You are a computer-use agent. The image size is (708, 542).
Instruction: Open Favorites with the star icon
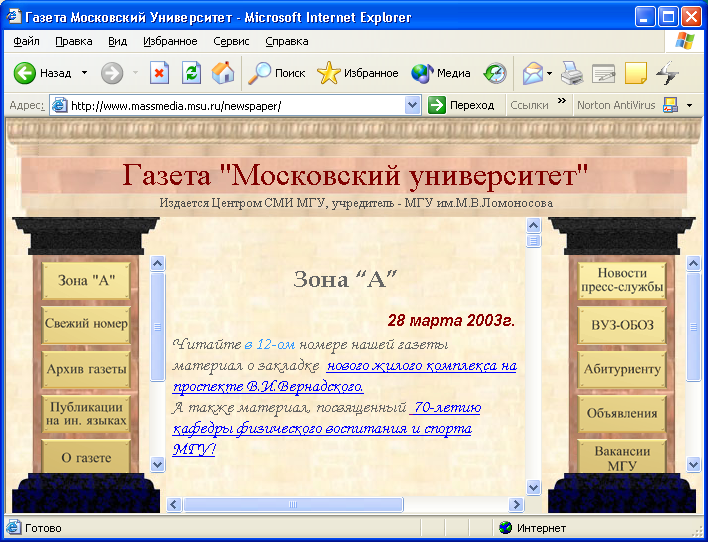click(x=329, y=73)
